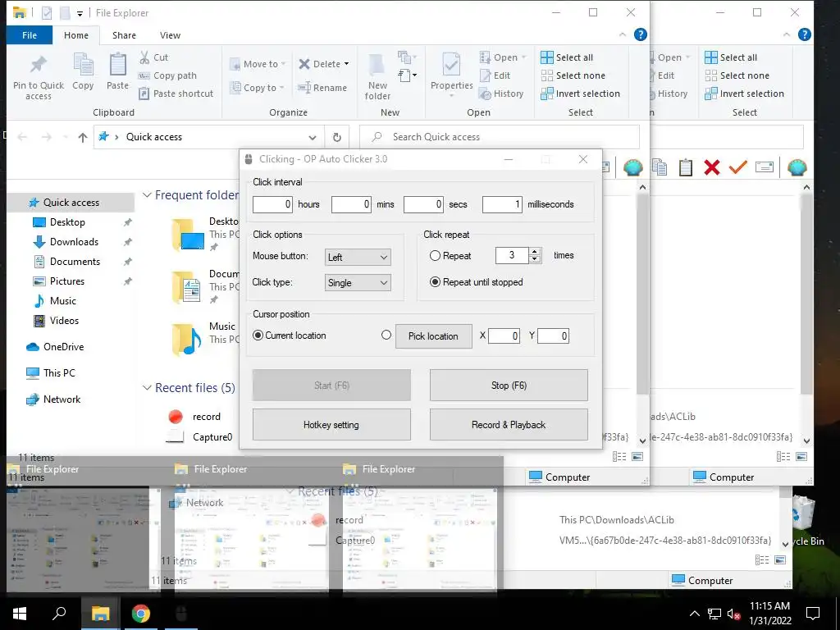Select Repeat until stopped radio button

click(435, 282)
